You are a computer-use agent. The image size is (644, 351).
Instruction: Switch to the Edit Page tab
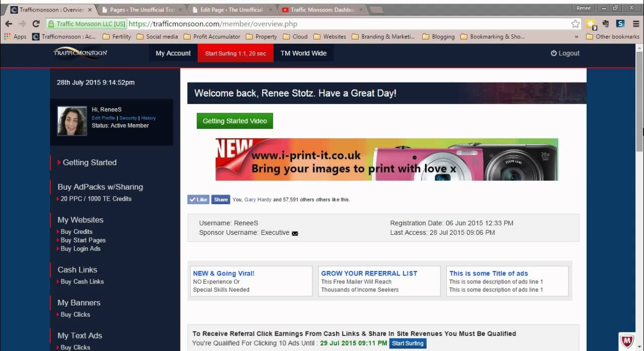click(x=231, y=10)
